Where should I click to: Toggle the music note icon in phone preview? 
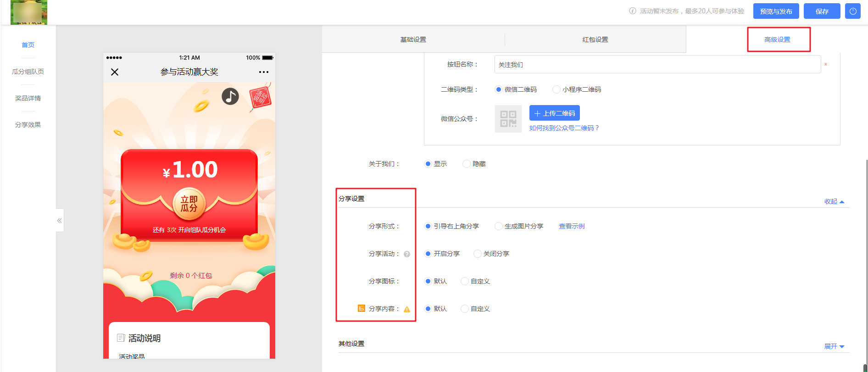coord(230,96)
